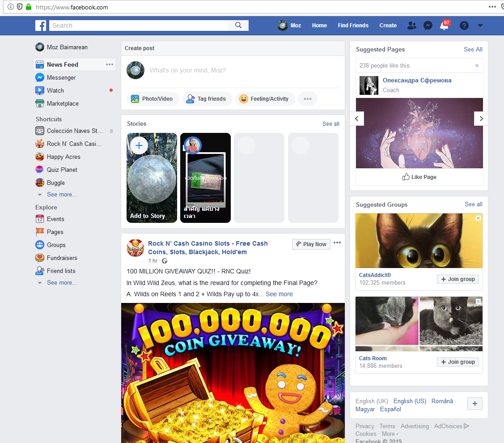
Task: Open Happy Acres shortcut
Action: coord(64,157)
